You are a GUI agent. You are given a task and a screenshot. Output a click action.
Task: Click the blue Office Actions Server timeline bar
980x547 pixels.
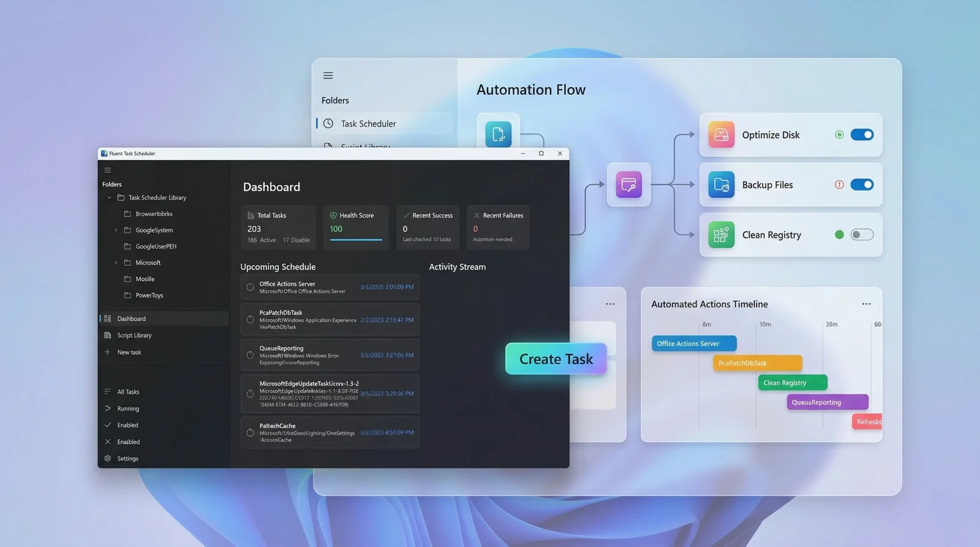coord(694,344)
